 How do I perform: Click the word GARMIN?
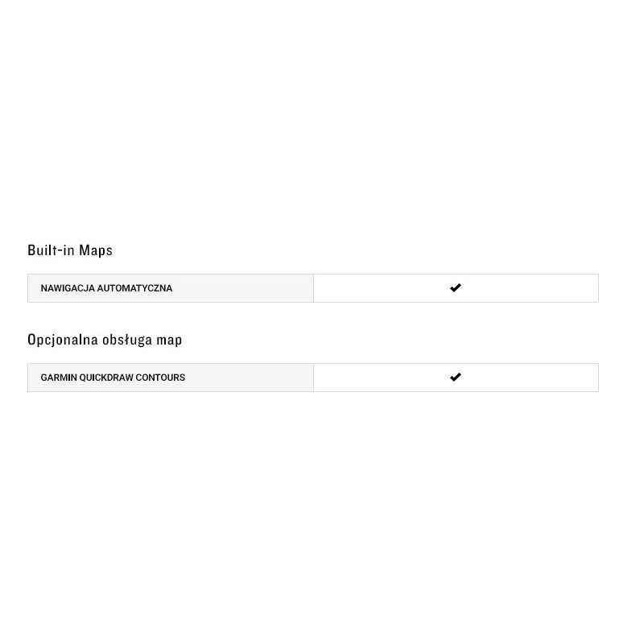pyautogui.click(x=58, y=378)
